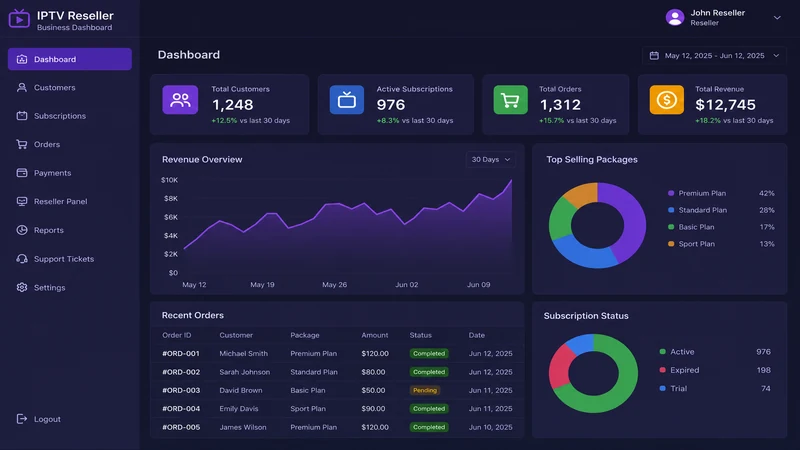Open the Payments section
The image size is (800, 450).
[x=69, y=173]
